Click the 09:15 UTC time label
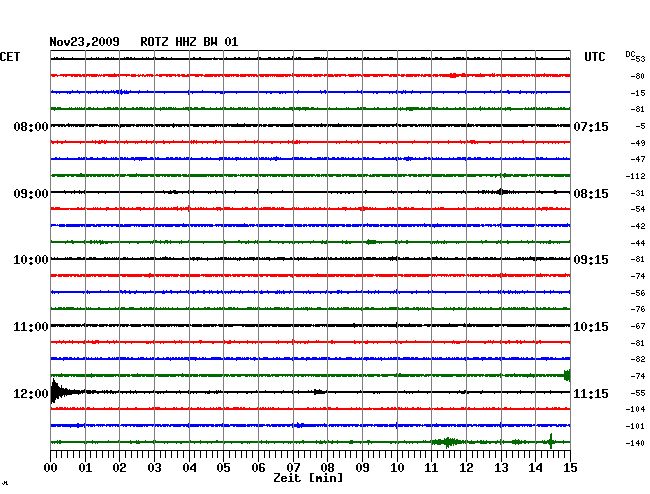 591,260
